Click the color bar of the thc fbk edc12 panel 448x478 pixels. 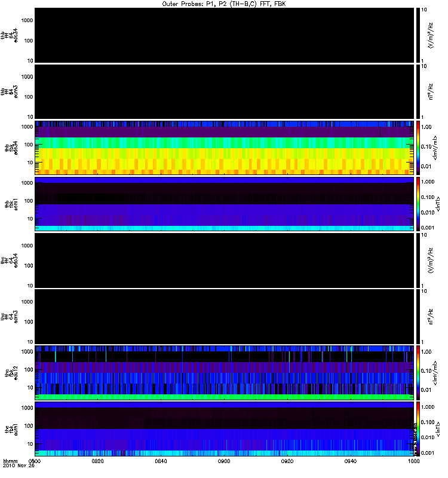tap(418, 372)
